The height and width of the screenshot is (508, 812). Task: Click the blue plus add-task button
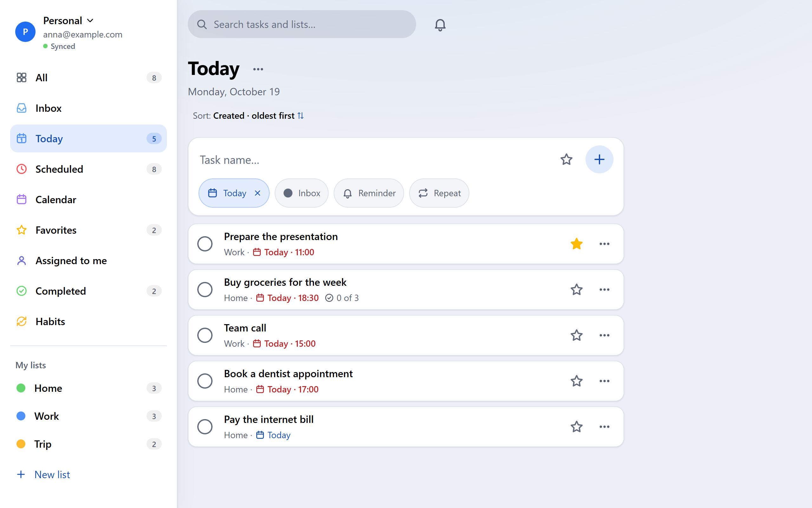pos(599,160)
